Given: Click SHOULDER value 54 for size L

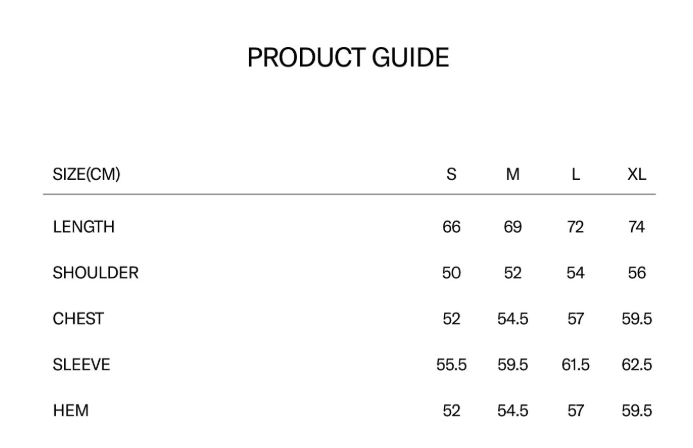Looking at the screenshot, I should coord(575,273).
